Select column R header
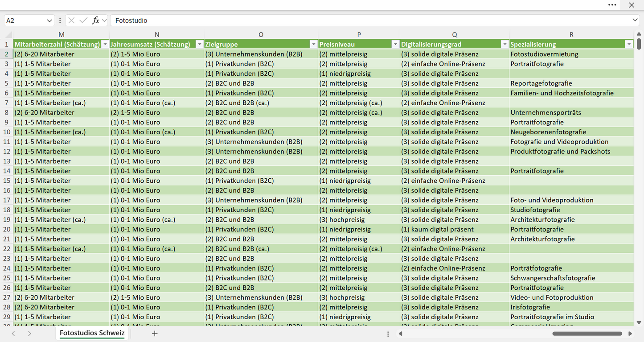 pyautogui.click(x=571, y=34)
